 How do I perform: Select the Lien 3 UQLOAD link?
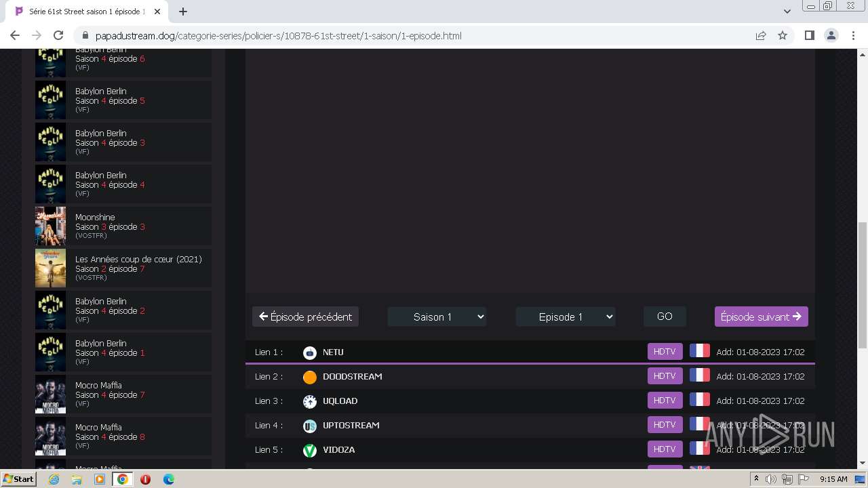(530, 401)
